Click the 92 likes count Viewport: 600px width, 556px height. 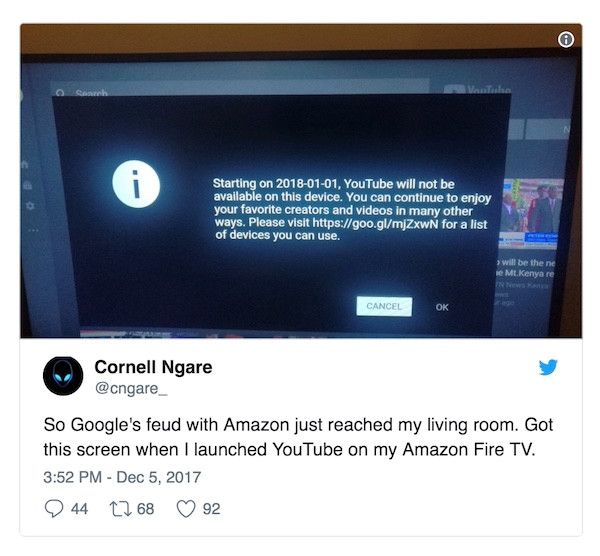(212, 509)
